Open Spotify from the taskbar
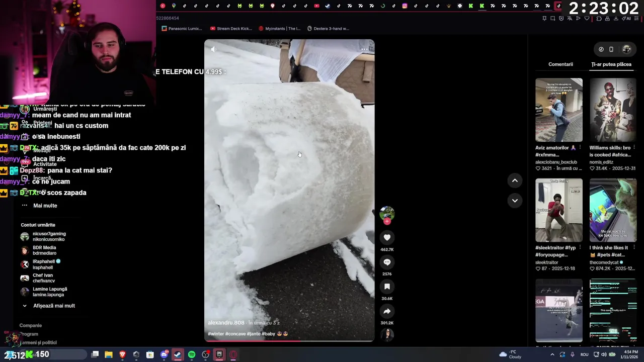Image resolution: width=644 pixels, height=362 pixels. click(x=192, y=354)
